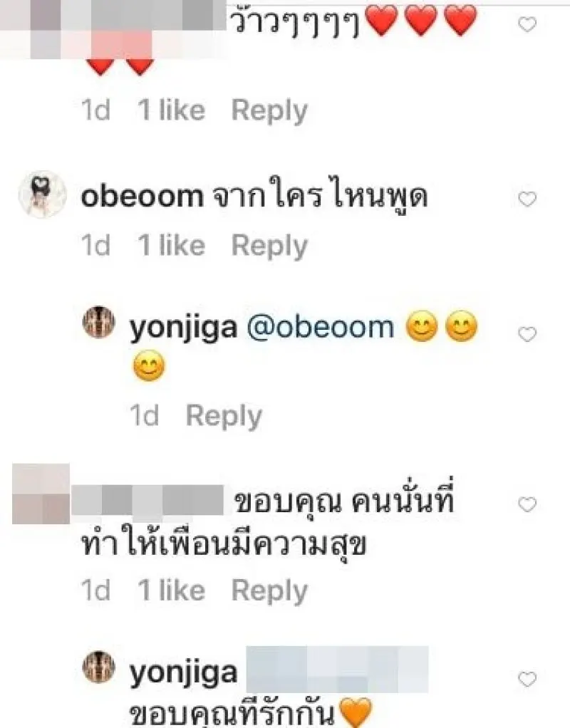Open the yonjiga username in the smiley reply
This screenshot has width=570, height=728.
(184, 328)
